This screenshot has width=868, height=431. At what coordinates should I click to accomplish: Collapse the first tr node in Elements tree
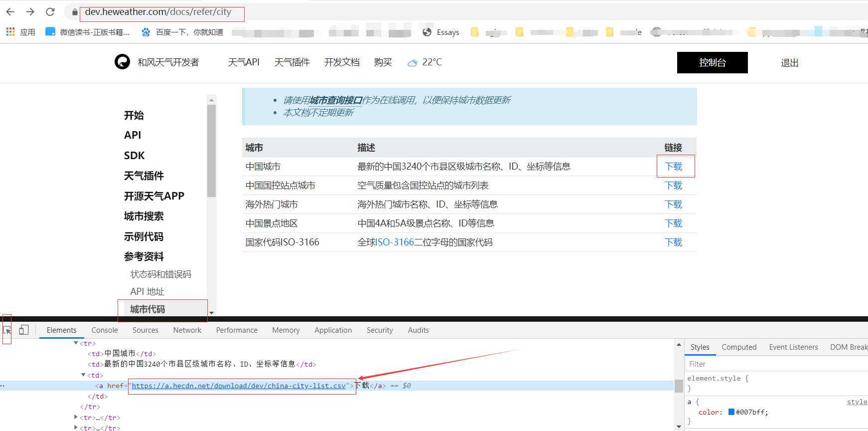(76, 343)
